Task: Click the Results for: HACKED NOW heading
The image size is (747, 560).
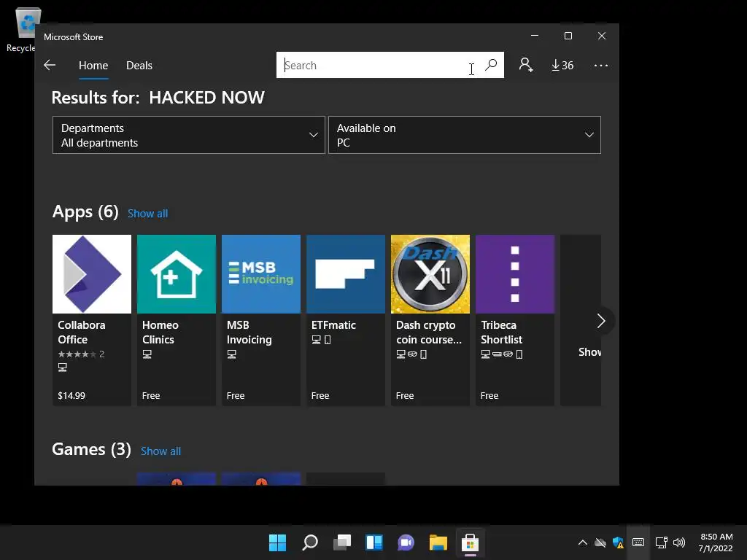Action: (158, 98)
